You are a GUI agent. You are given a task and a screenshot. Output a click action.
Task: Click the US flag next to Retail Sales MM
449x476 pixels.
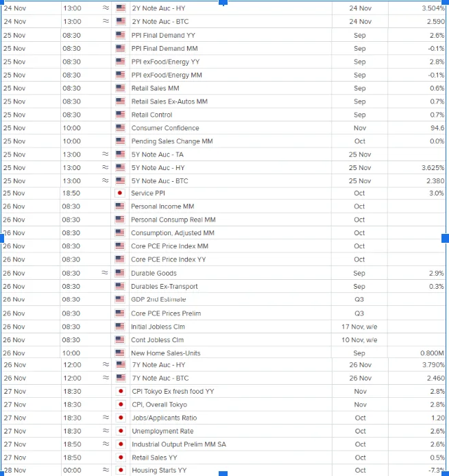coord(121,88)
